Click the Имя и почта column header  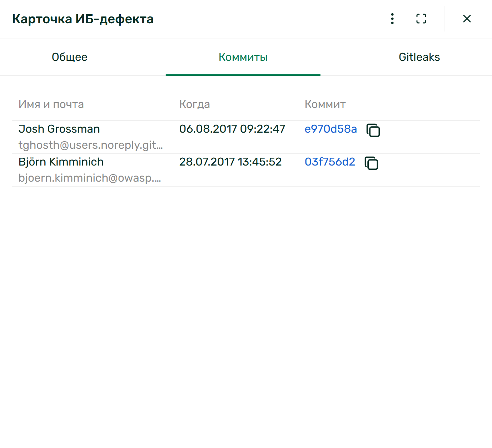click(x=51, y=104)
